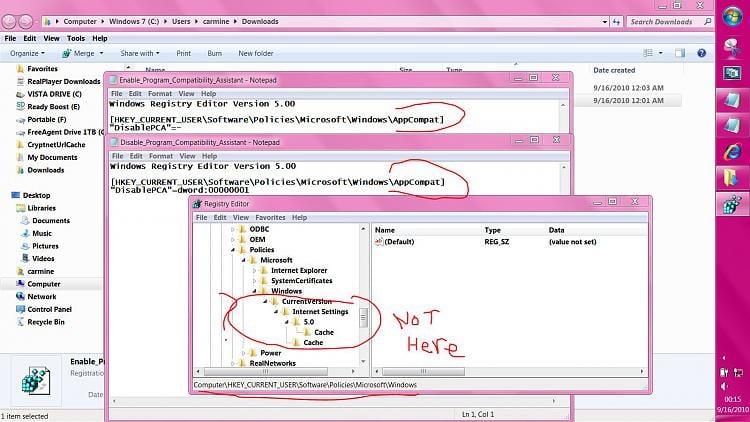
Task: Expand OEM key in Registry Editor
Action: pos(233,240)
